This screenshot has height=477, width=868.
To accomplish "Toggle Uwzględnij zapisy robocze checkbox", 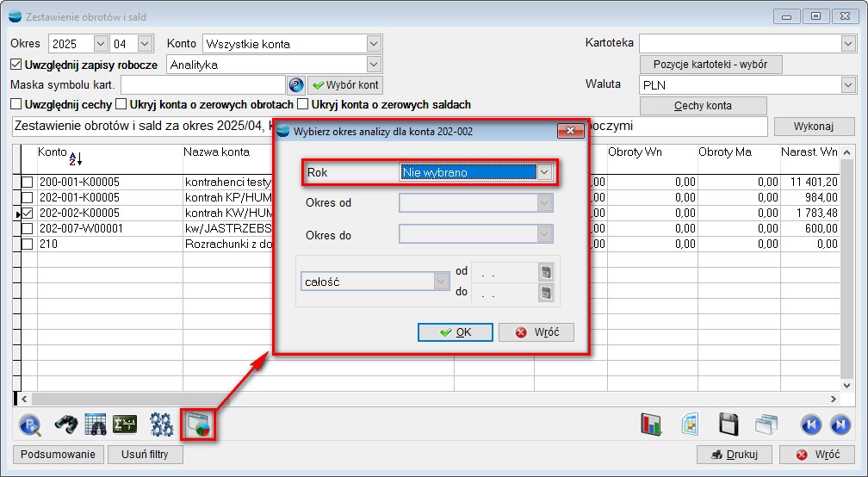I will (16, 65).
